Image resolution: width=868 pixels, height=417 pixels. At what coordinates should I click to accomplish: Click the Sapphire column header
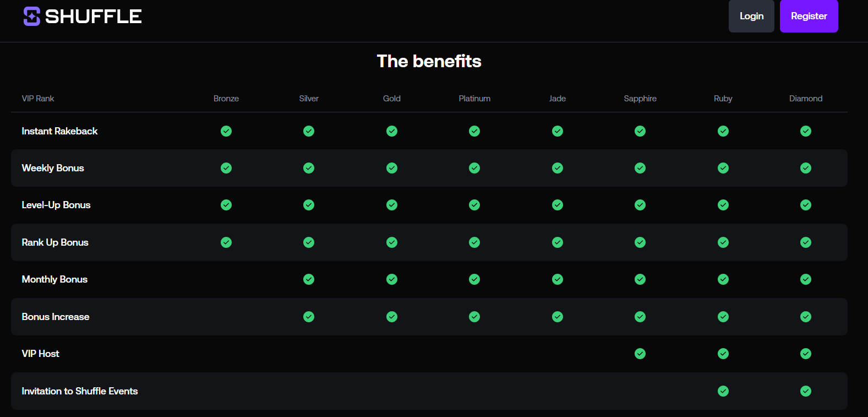(x=640, y=99)
